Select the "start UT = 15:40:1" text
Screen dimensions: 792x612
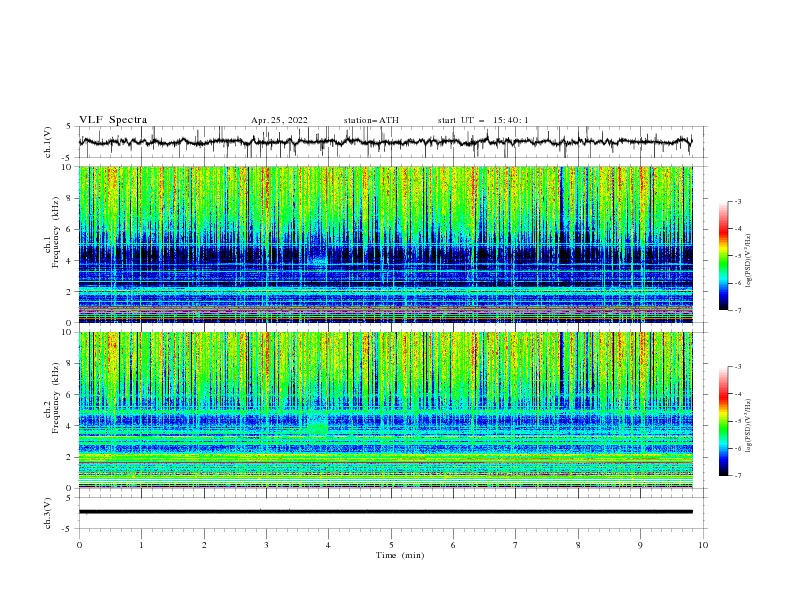[x=483, y=120]
